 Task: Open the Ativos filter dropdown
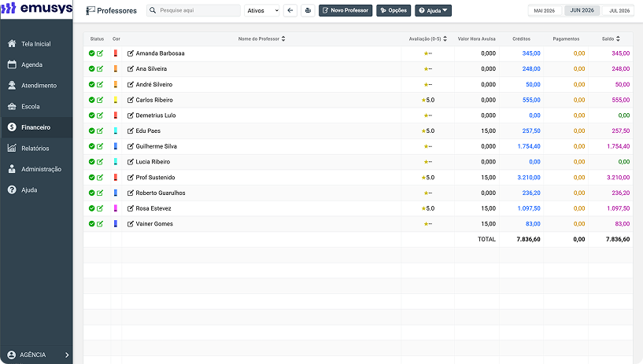[x=262, y=11]
